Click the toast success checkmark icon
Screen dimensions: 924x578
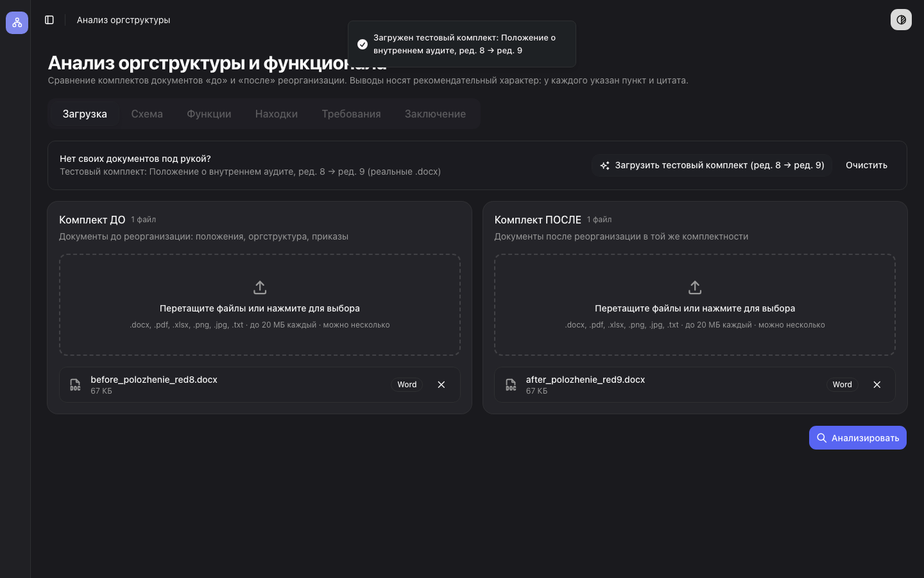tap(363, 44)
